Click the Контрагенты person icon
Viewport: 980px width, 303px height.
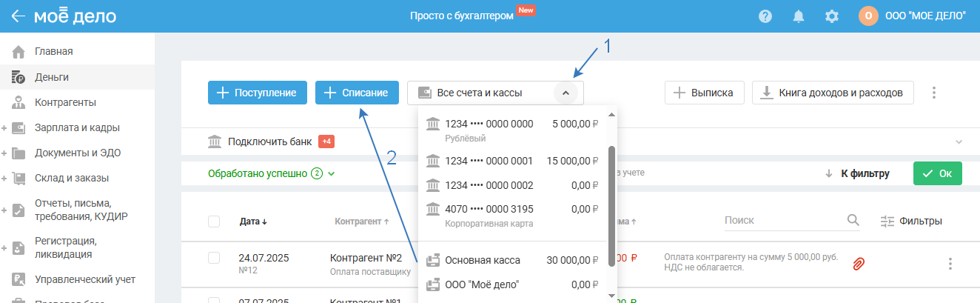19,102
